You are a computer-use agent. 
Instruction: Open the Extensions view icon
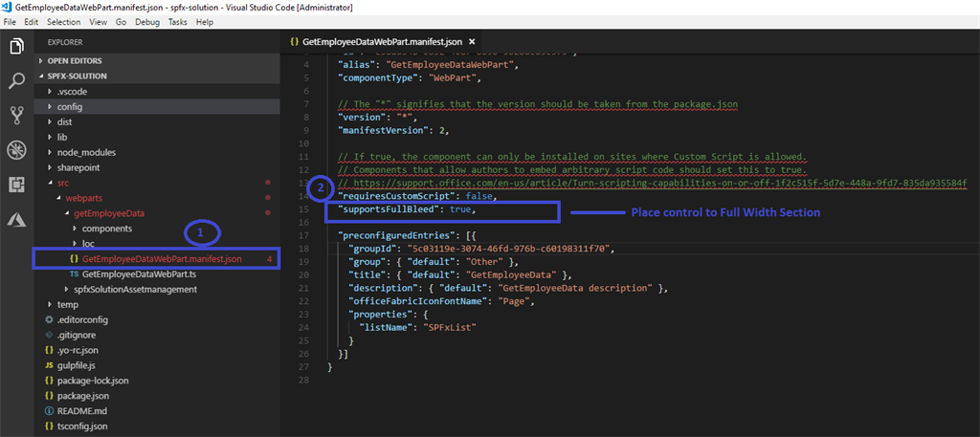point(17,185)
